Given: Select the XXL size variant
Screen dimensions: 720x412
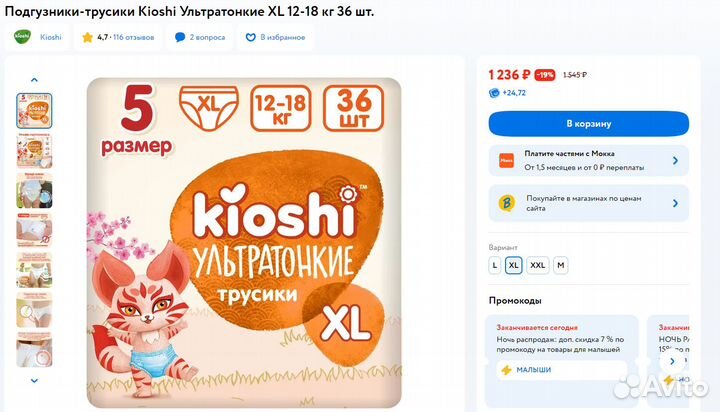Looking at the screenshot, I should tap(538, 265).
